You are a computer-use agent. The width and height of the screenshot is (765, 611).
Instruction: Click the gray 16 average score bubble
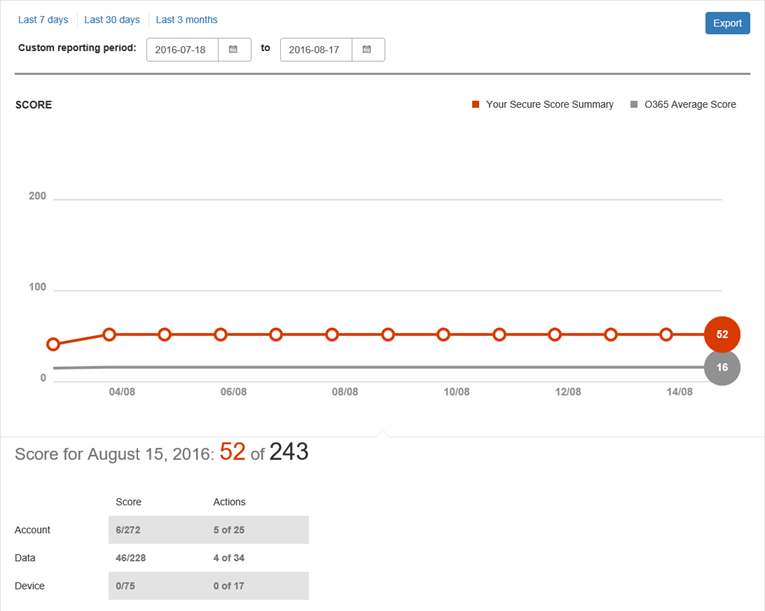[722, 368]
